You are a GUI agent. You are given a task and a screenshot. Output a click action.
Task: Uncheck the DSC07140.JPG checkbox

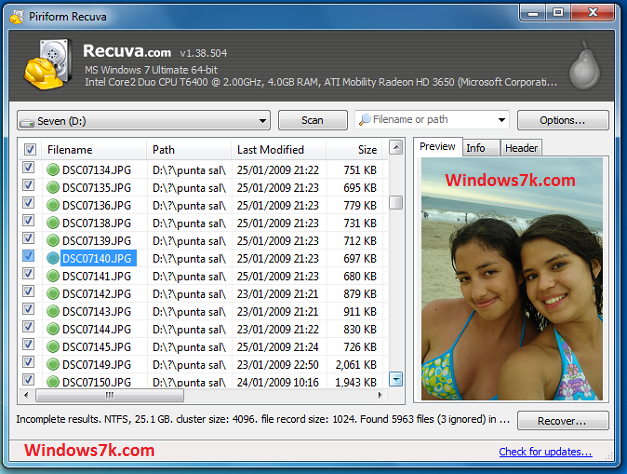[28, 256]
